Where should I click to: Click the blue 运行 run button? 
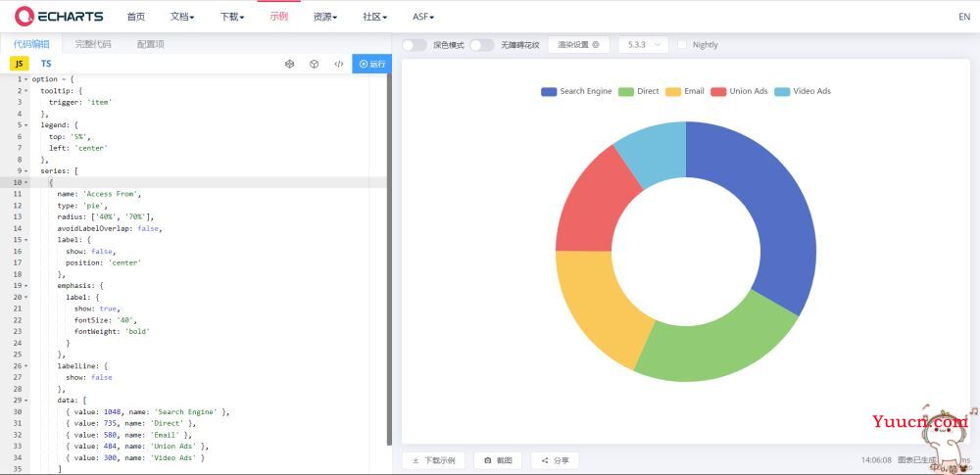pyautogui.click(x=371, y=64)
